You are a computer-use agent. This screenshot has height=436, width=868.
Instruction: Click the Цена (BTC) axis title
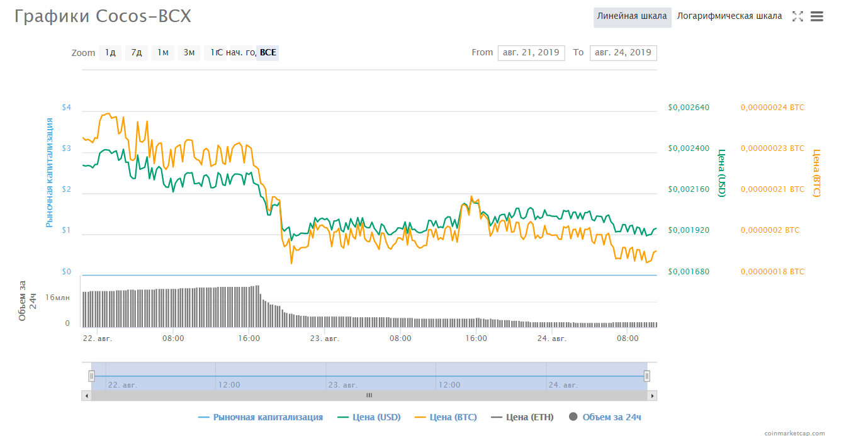(x=816, y=173)
